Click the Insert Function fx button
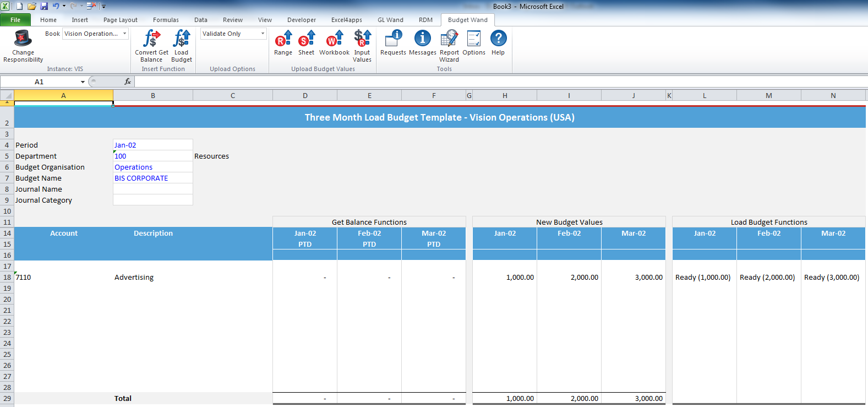The width and height of the screenshot is (868, 407). coord(128,82)
